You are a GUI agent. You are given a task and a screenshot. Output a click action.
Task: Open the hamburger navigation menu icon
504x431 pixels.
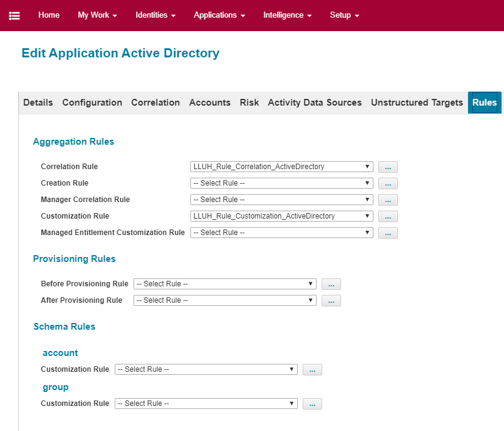click(14, 15)
